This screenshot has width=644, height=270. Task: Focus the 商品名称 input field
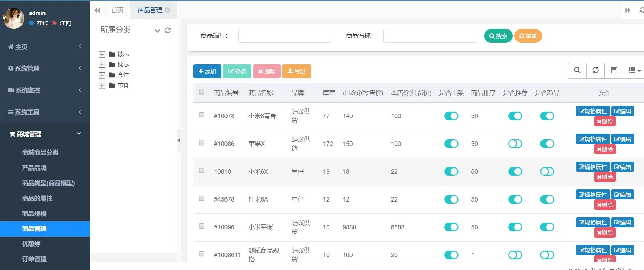[x=430, y=36]
